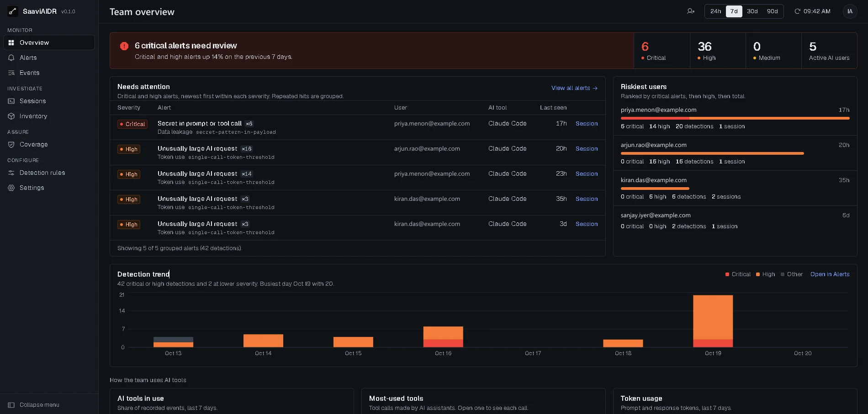Click the Collapse menu panel icon
The height and width of the screenshot is (414, 868).
pyautogui.click(x=11, y=405)
